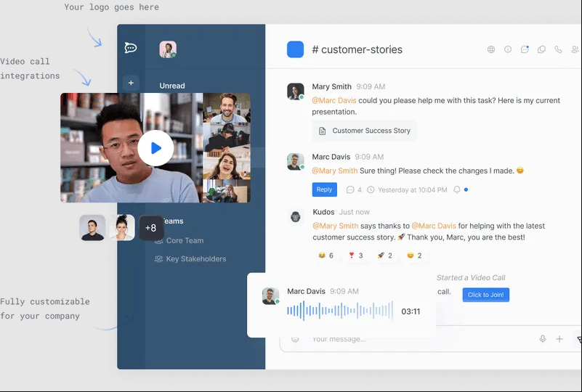Image resolution: width=582 pixels, height=392 pixels.
Task: Click Kudos sender name
Action: pyautogui.click(x=323, y=212)
